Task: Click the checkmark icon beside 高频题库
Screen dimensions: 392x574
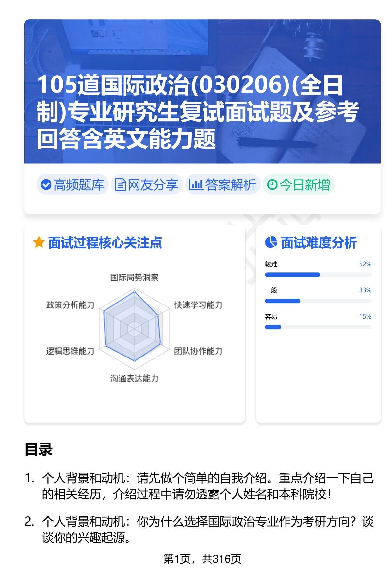Action: 46,185
